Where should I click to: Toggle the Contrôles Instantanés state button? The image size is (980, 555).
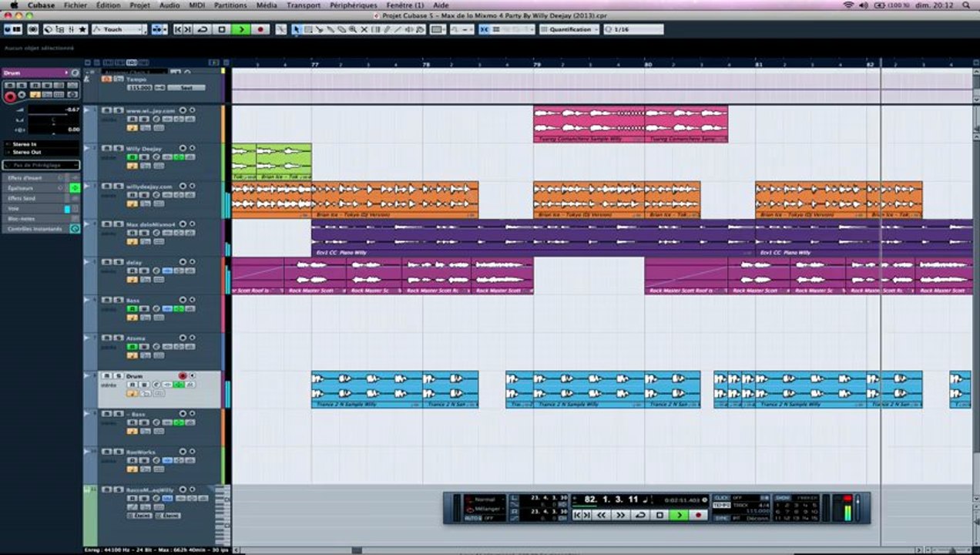75,229
